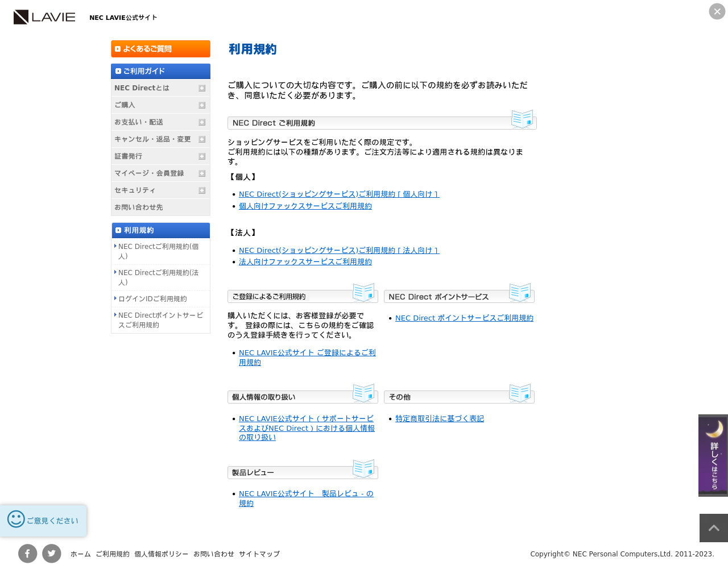This screenshot has height=582, width=728.
Task: Open ご利用規約 footer link
Action: pyautogui.click(x=113, y=554)
